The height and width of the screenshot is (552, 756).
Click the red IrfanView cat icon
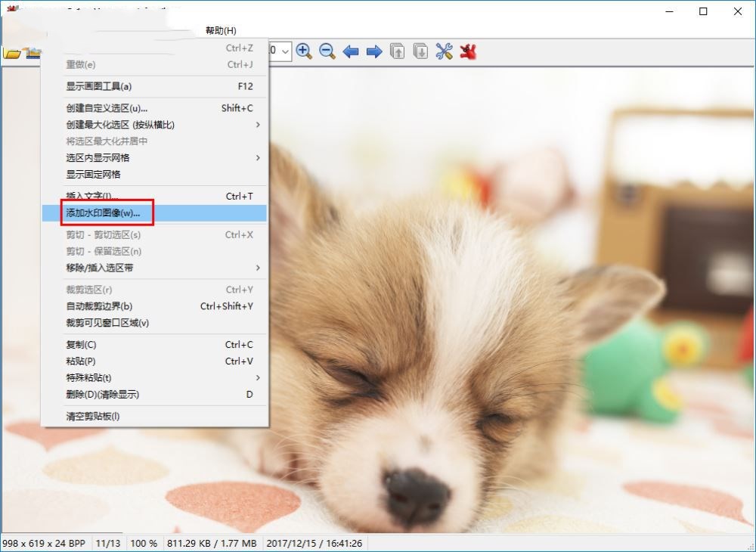(468, 51)
